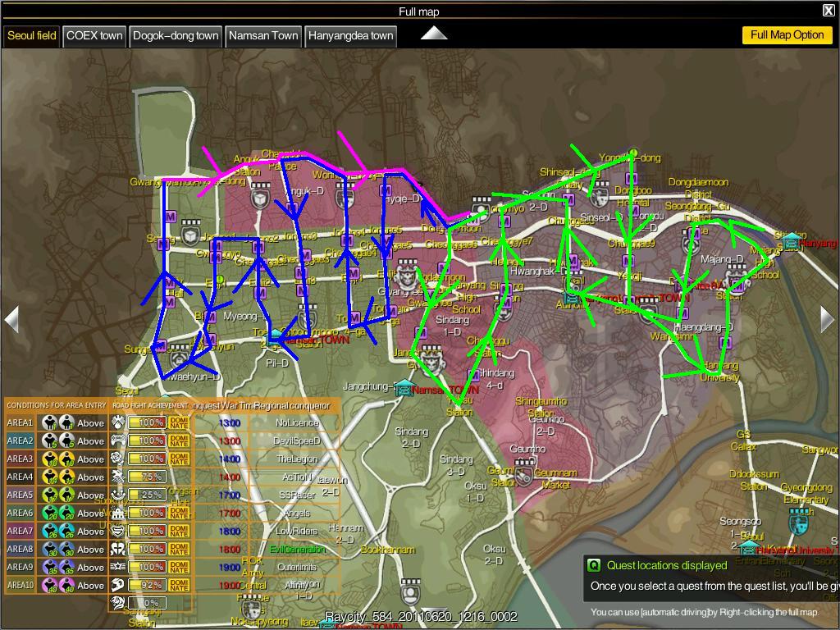
Task: Click the Bockhannam label on map
Action: tap(388, 550)
